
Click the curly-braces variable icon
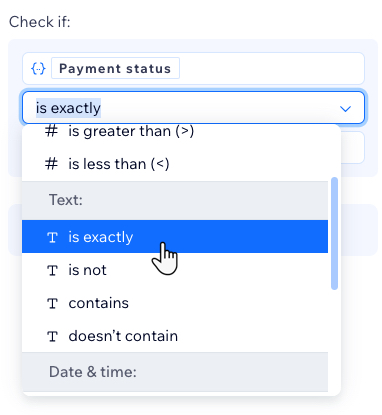[x=38, y=68]
